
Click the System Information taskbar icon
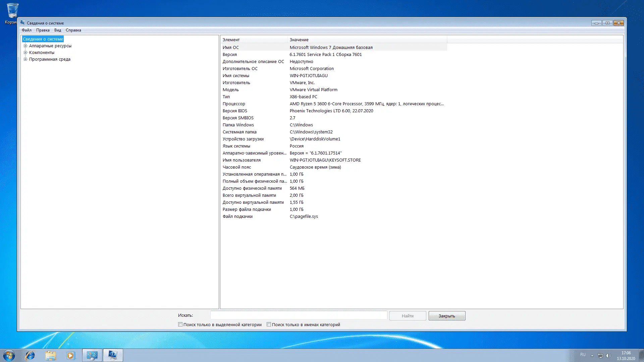pyautogui.click(x=113, y=355)
